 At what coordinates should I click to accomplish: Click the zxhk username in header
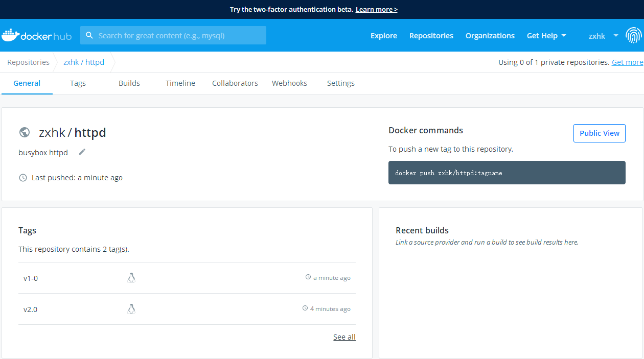597,36
